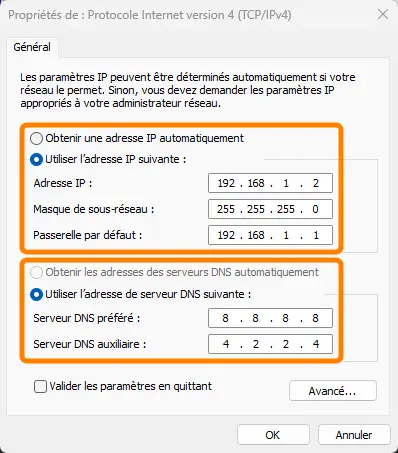Viewport: 398px width, 453px height.
Task: Click the Passerelle par défaut field
Action: tap(270, 235)
